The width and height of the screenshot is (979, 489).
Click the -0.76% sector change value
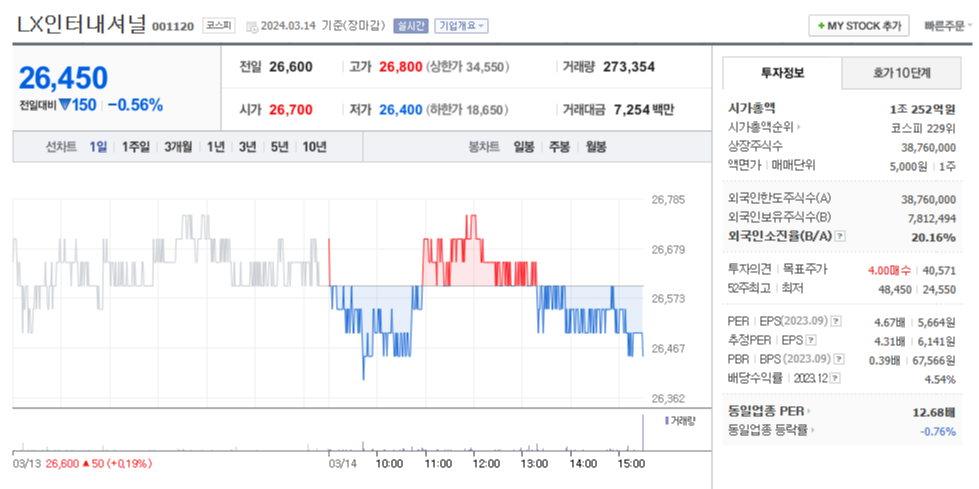pos(938,431)
